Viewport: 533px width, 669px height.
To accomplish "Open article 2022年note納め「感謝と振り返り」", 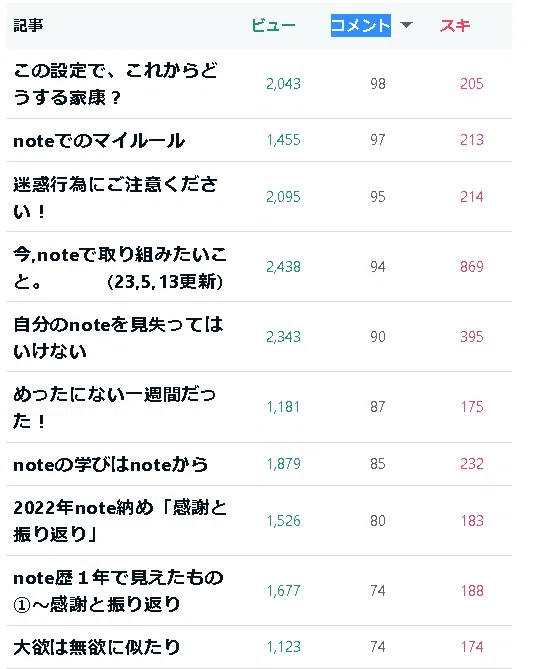I will [120, 521].
